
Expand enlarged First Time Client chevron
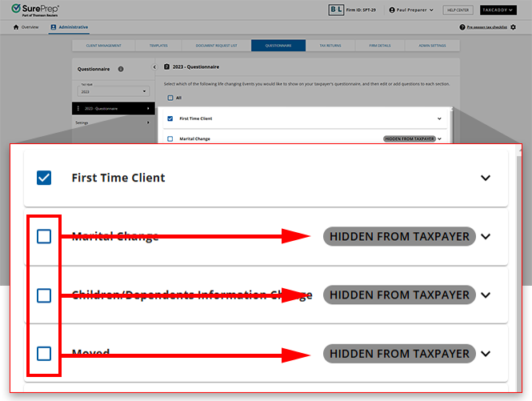point(486,178)
